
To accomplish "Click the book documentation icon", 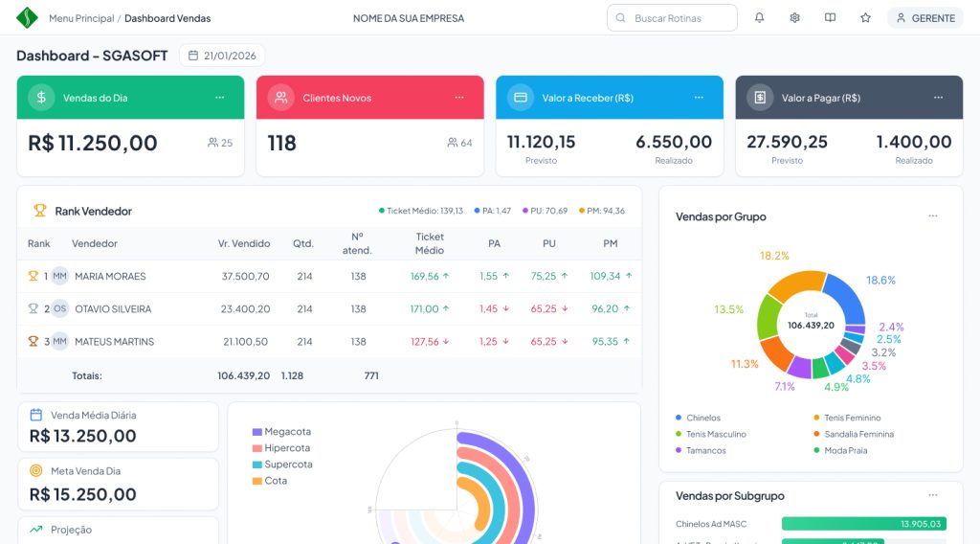I will [x=830, y=18].
